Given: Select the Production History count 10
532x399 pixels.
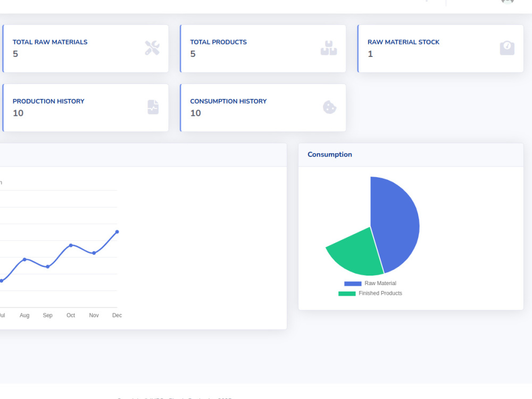Looking at the screenshot, I should coord(18,113).
